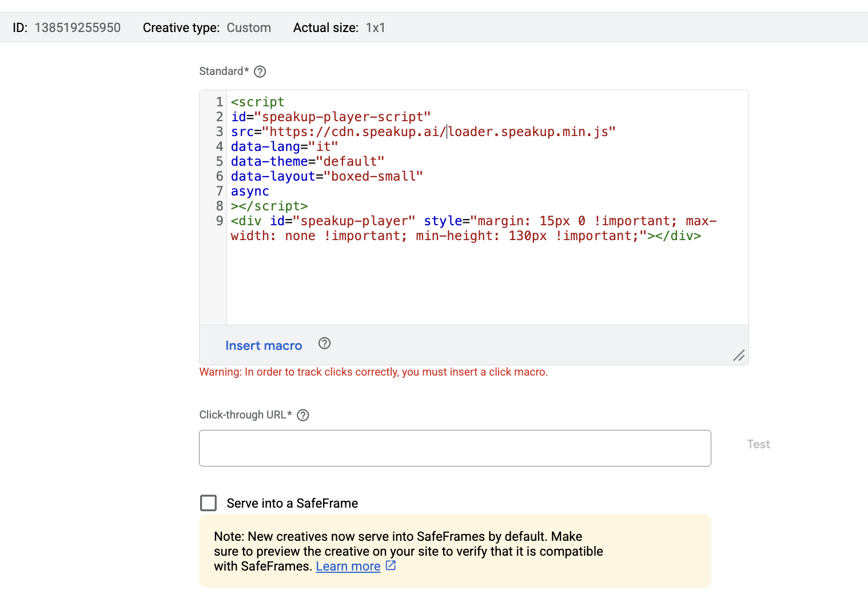This screenshot has width=868, height=598.
Task: Click the SafeFrames note text in the yellow box
Action: tap(408, 551)
